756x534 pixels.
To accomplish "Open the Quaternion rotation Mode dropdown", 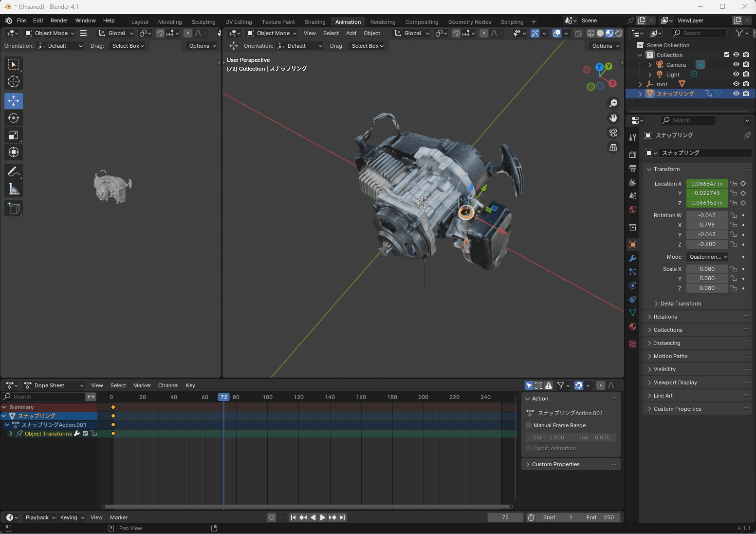I will coord(707,257).
